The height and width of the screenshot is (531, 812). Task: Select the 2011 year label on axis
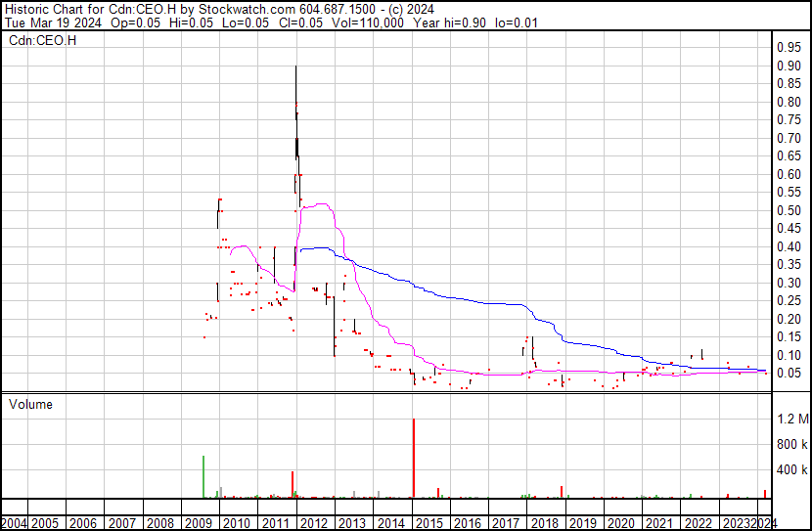click(276, 523)
